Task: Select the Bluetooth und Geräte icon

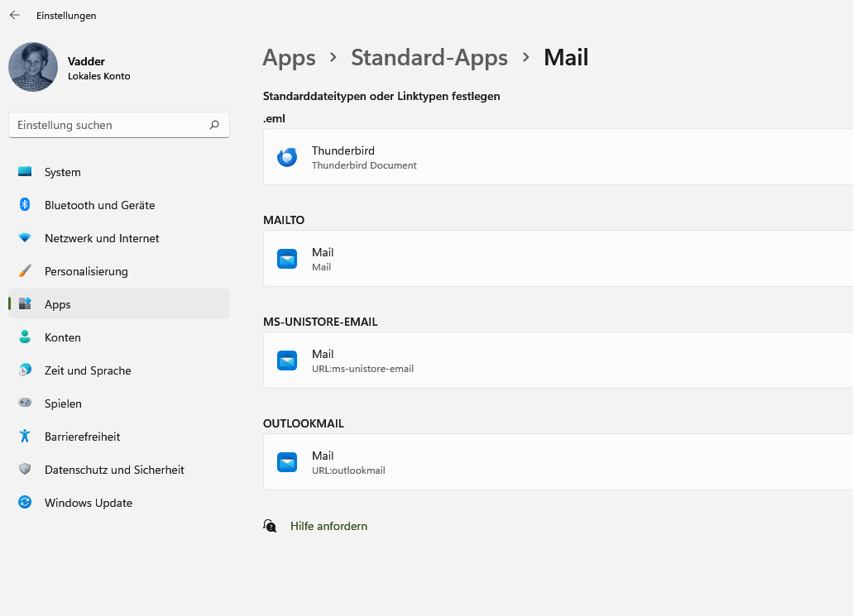Action: (25, 204)
